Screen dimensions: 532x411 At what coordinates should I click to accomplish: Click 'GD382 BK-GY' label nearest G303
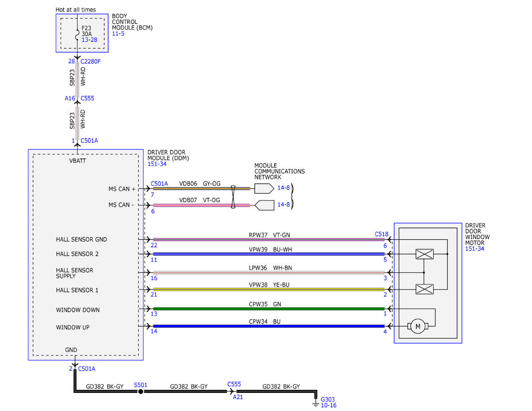point(281,387)
